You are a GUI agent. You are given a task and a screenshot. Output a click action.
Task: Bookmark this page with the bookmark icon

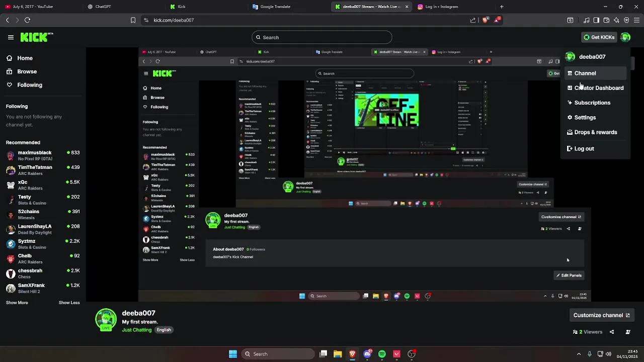(x=133, y=20)
